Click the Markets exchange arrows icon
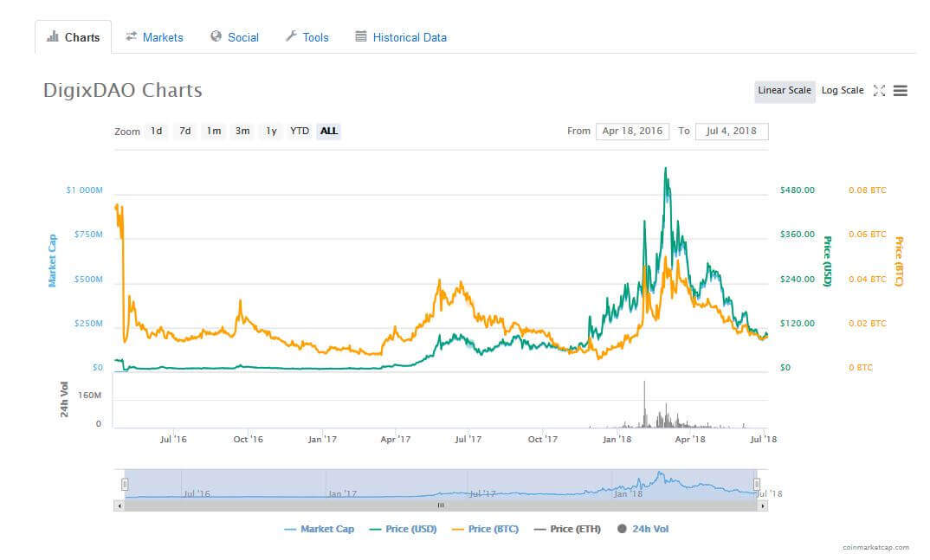The height and width of the screenshot is (560, 930). [131, 36]
